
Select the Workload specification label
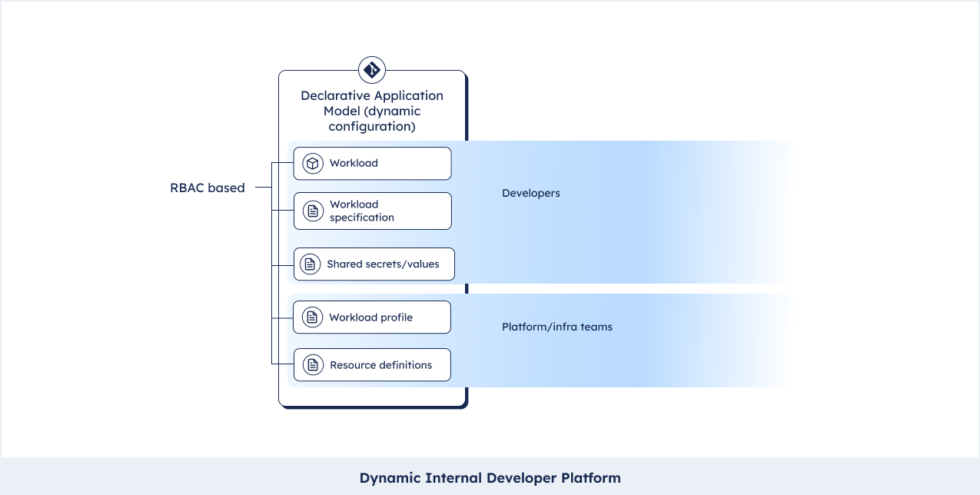tap(362, 211)
